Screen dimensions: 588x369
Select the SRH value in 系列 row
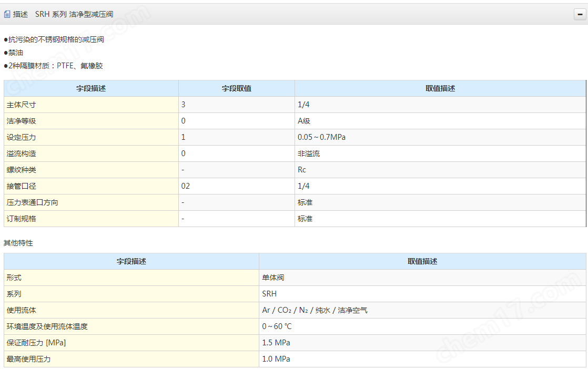(422, 294)
